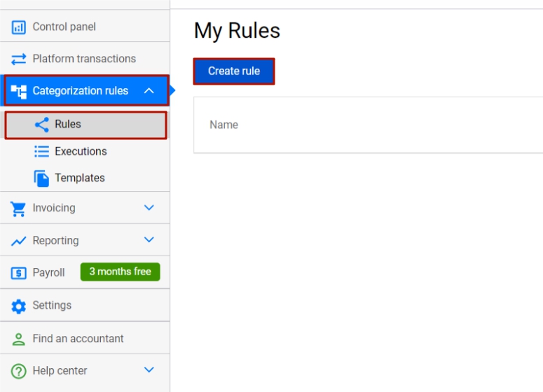Select Categorization rules menu label
The height and width of the screenshot is (392, 543).
coord(81,90)
